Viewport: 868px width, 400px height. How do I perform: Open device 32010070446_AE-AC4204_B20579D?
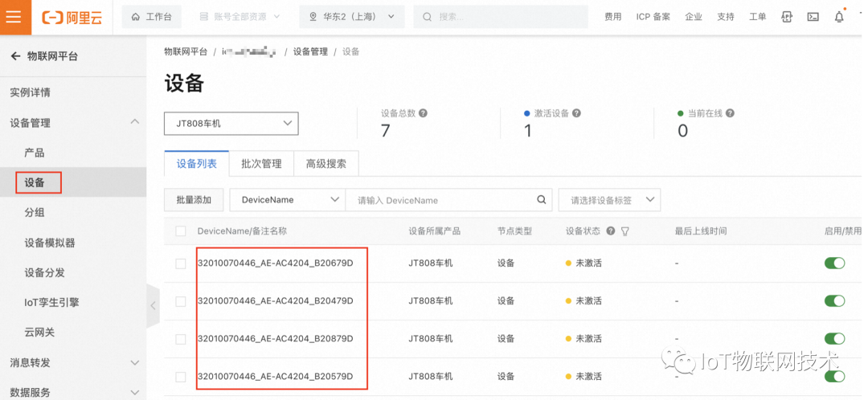[275, 376]
